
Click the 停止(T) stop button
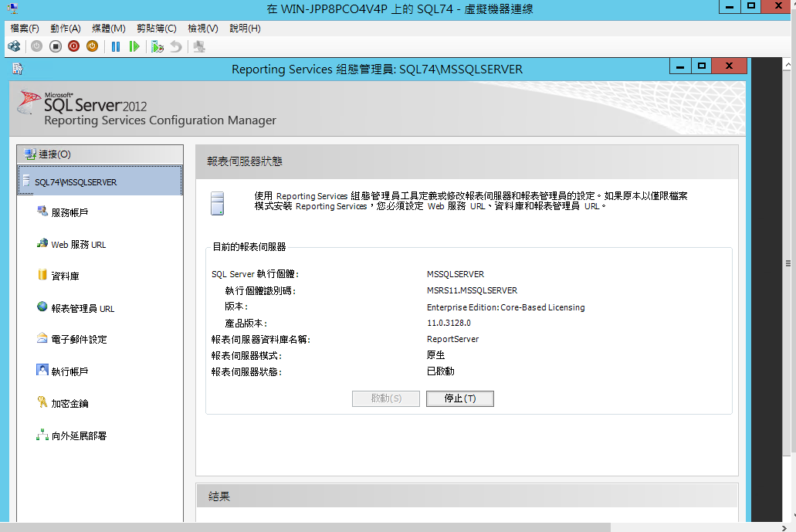[x=460, y=398]
